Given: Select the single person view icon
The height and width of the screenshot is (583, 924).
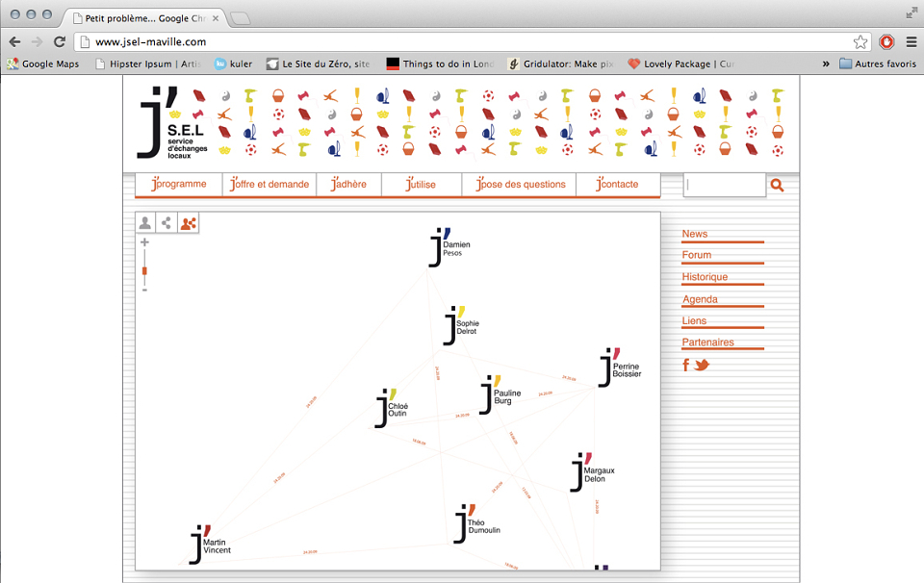Looking at the screenshot, I should pyautogui.click(x=145, y=223).
